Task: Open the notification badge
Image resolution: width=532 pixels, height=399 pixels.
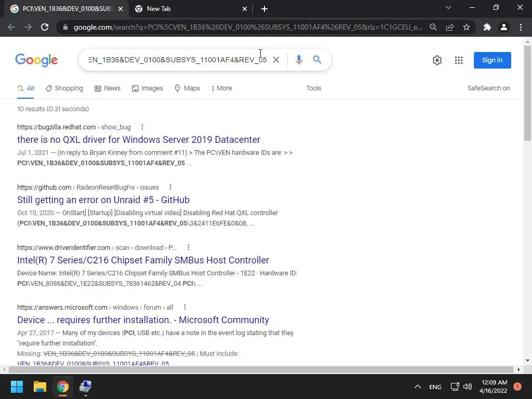Action: pos(517,387)
